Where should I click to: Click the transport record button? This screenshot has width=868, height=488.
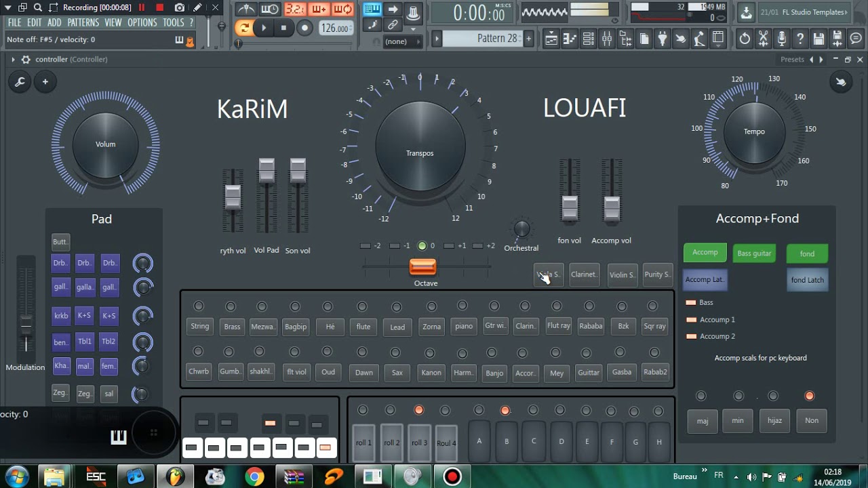pyautogui.click(x=304, y=28)
